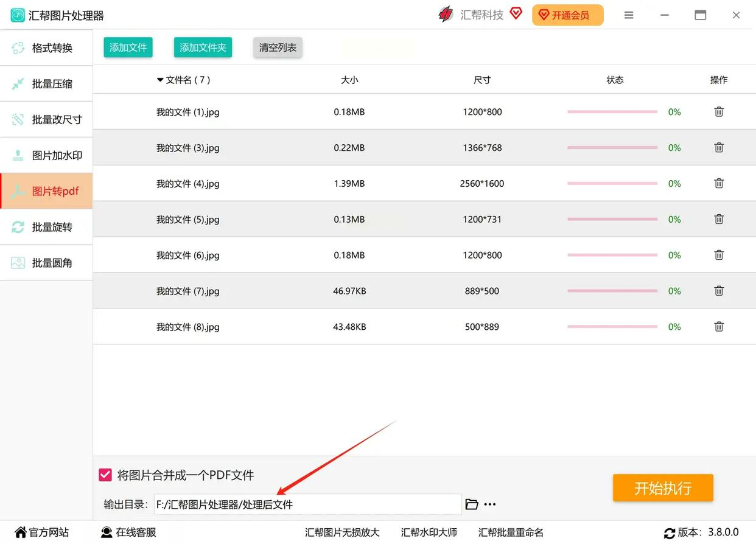Click the 版本: 3.8.0.0 text
Screen dimensions: 756x544
708,532
